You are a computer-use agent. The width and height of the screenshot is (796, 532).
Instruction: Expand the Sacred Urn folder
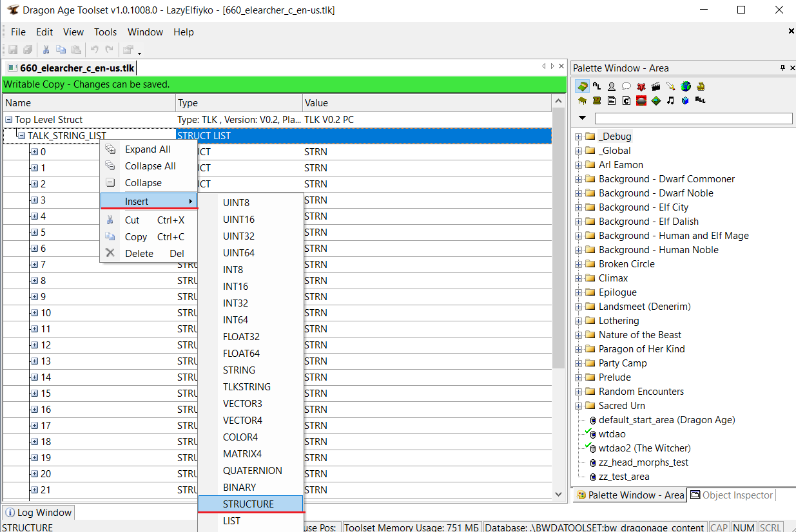[x=578, y=406]
